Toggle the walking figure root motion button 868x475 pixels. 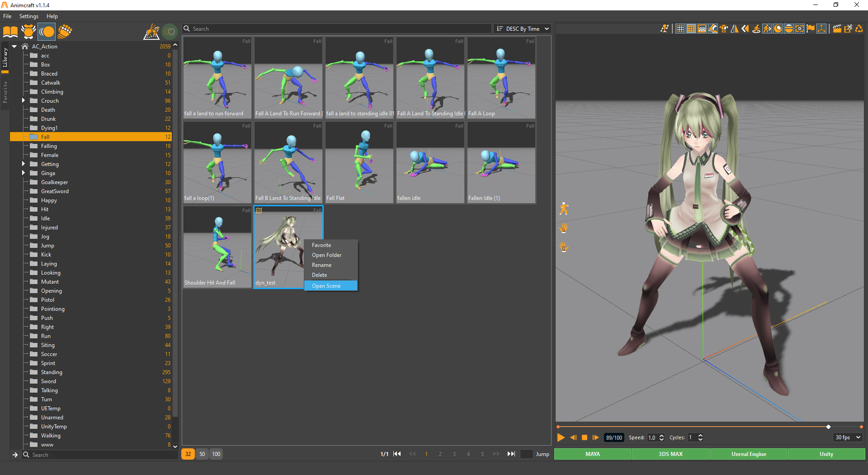(x=767, y=28)
